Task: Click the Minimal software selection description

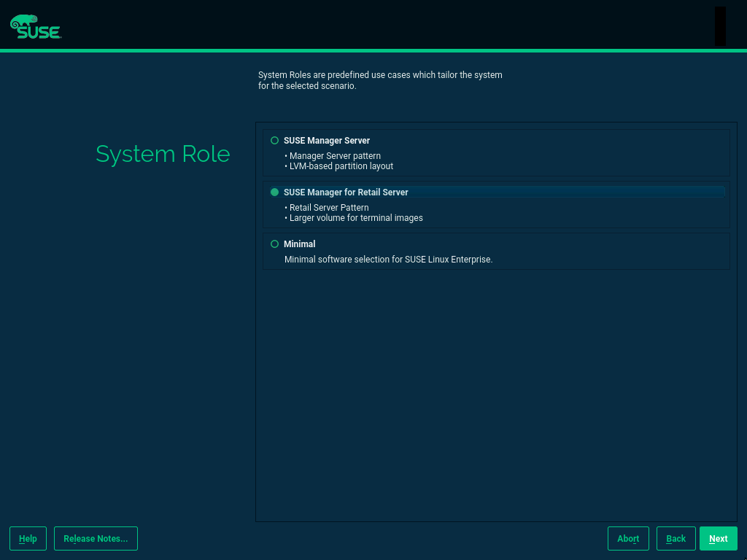Action: coord(388,259)
